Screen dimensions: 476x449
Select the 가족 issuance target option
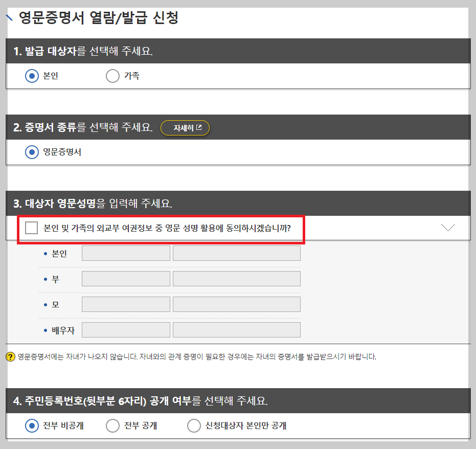pos(111,76)
